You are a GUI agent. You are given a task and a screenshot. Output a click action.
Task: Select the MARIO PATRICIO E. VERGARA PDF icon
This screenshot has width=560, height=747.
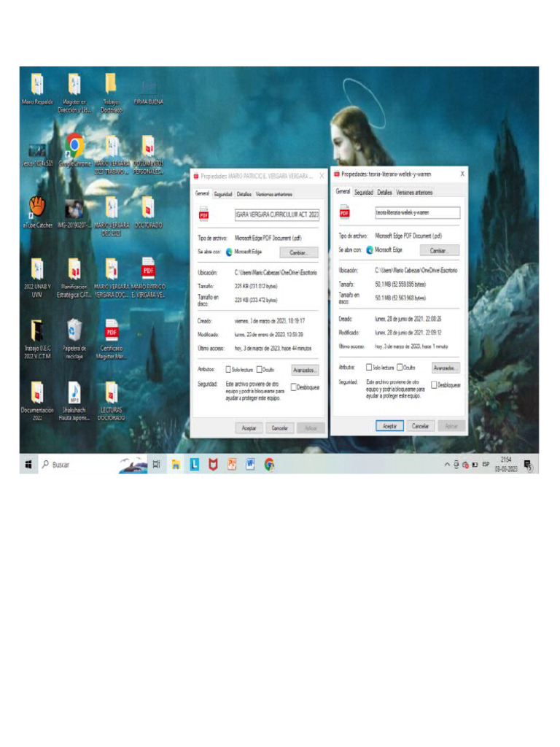(x=148, y=278)
